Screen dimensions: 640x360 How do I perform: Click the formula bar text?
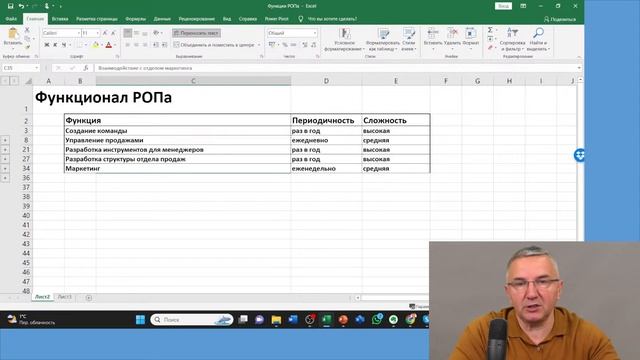pos(145,68)
